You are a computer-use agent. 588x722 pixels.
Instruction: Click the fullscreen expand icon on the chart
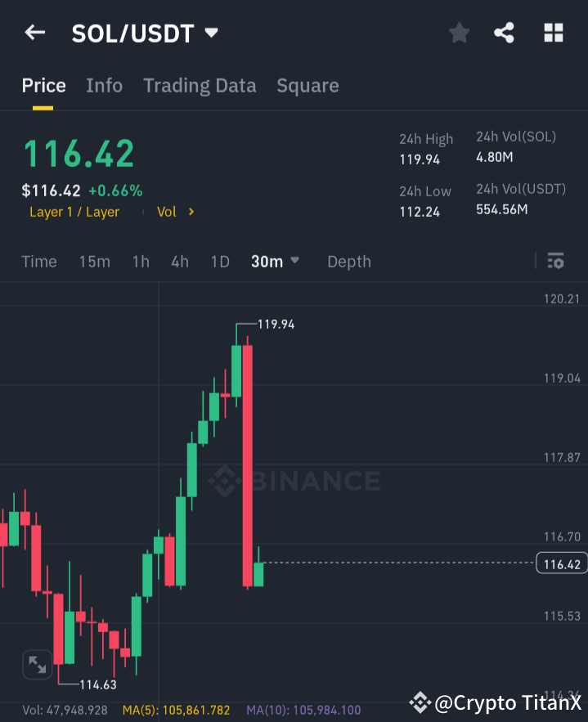click(37, 665)
